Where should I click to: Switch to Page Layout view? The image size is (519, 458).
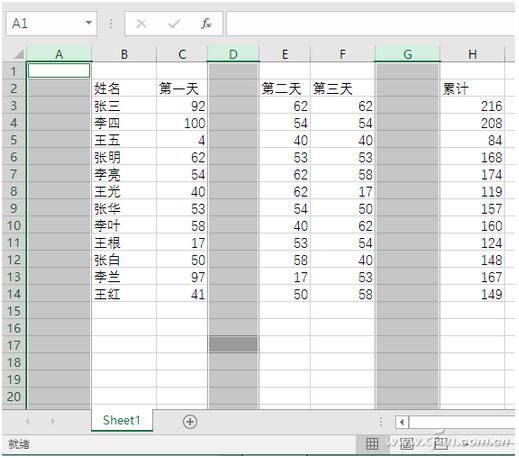pos(407,444)
